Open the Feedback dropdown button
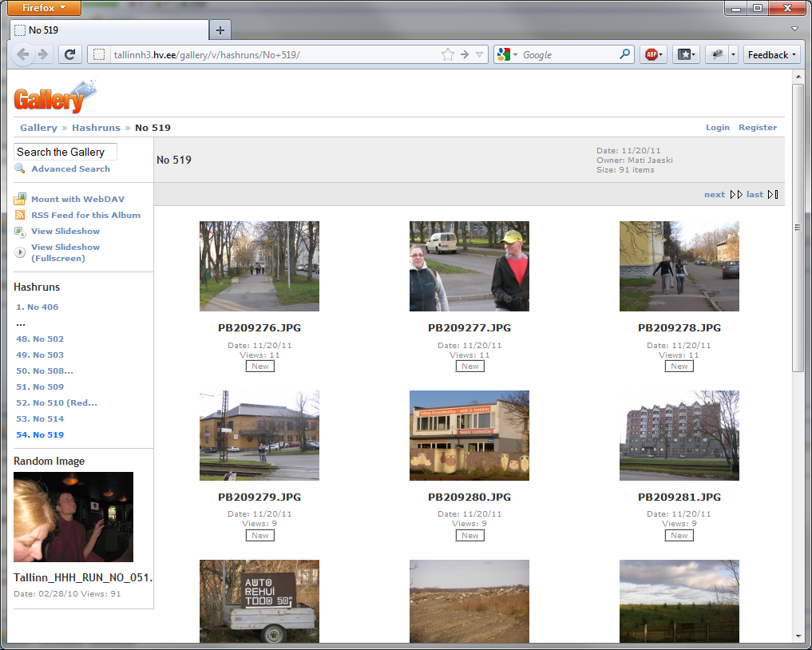812x650 pixels. click(x=772, y=54)
